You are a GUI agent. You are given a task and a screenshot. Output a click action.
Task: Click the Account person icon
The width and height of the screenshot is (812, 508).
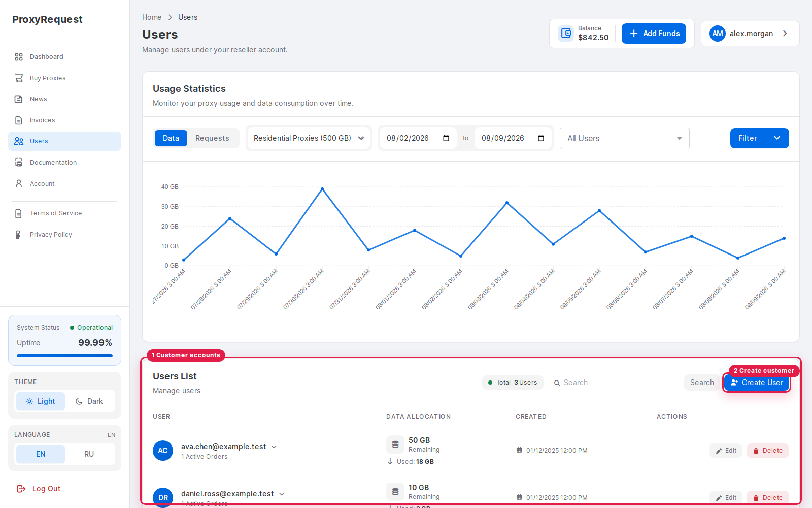tap(19, 183)
